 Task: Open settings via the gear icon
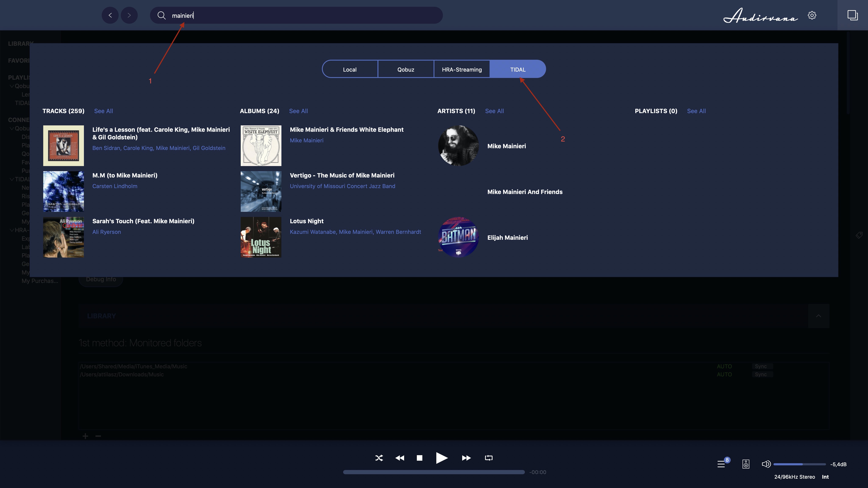812,15
